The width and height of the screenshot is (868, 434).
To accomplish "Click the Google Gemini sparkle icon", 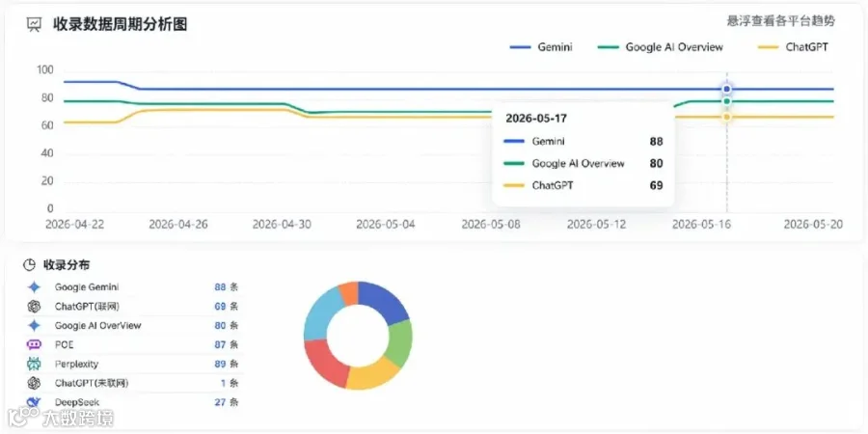I will (x=34, y=287).
